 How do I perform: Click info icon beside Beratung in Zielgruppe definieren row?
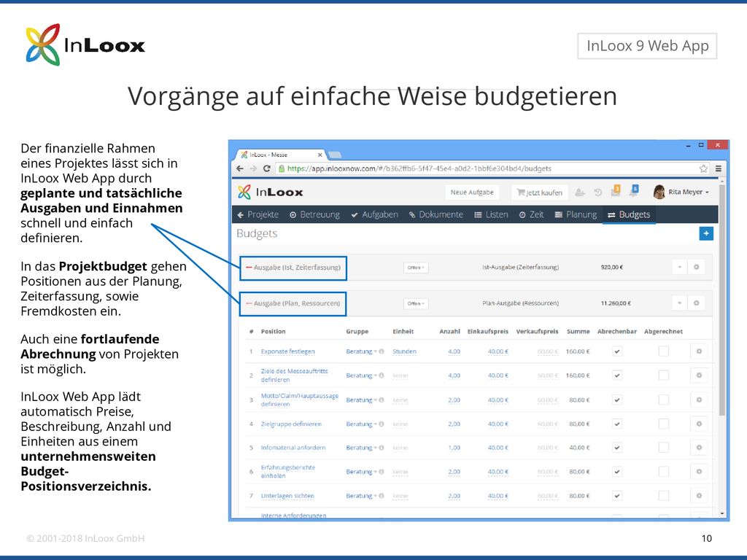(382, 424)
